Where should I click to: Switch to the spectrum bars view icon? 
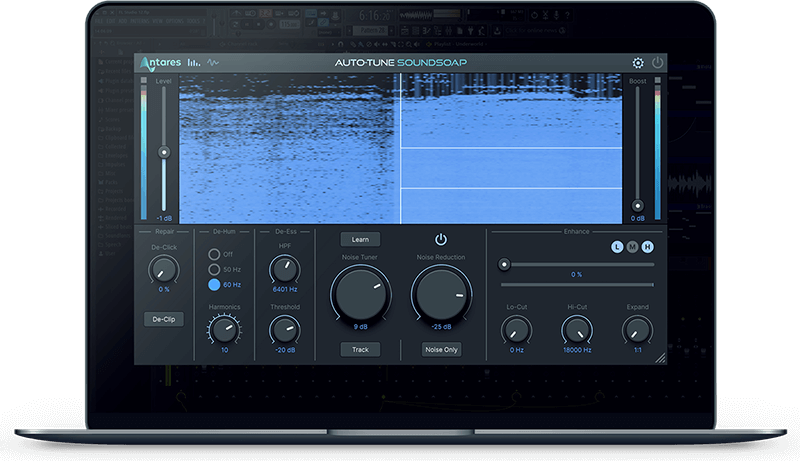click(x=194, y=63)
